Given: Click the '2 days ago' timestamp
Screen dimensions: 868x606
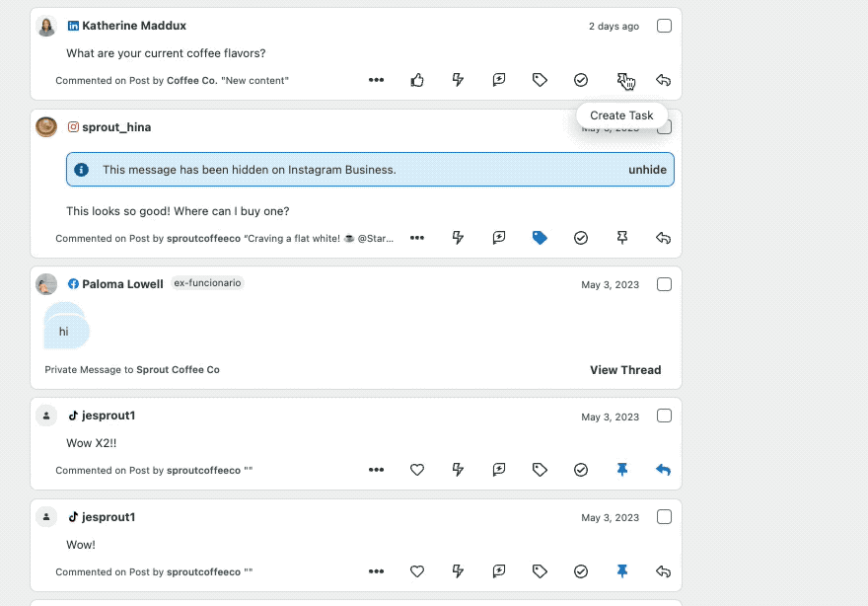Looking at the screenshot, I should [x=614, y=27].
